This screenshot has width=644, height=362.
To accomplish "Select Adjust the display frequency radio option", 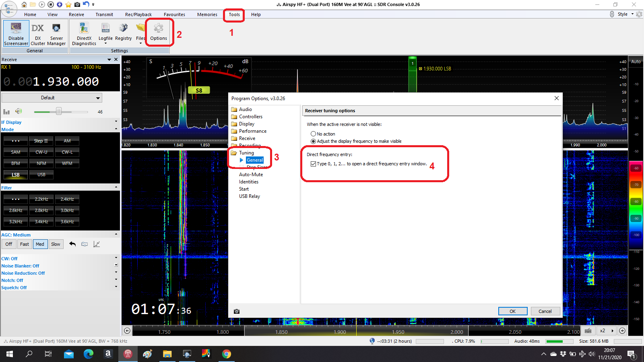I will tap(313, 141).
